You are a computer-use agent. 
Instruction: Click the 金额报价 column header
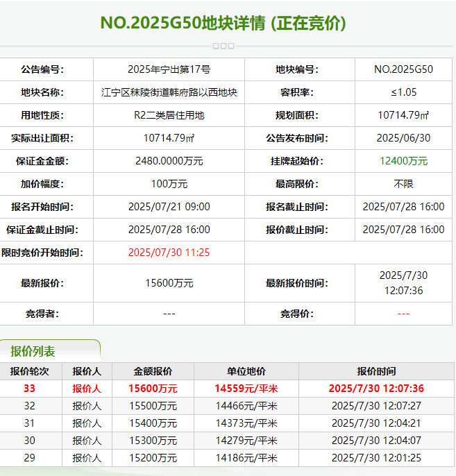pyautogui.click(x=153, y=371)
